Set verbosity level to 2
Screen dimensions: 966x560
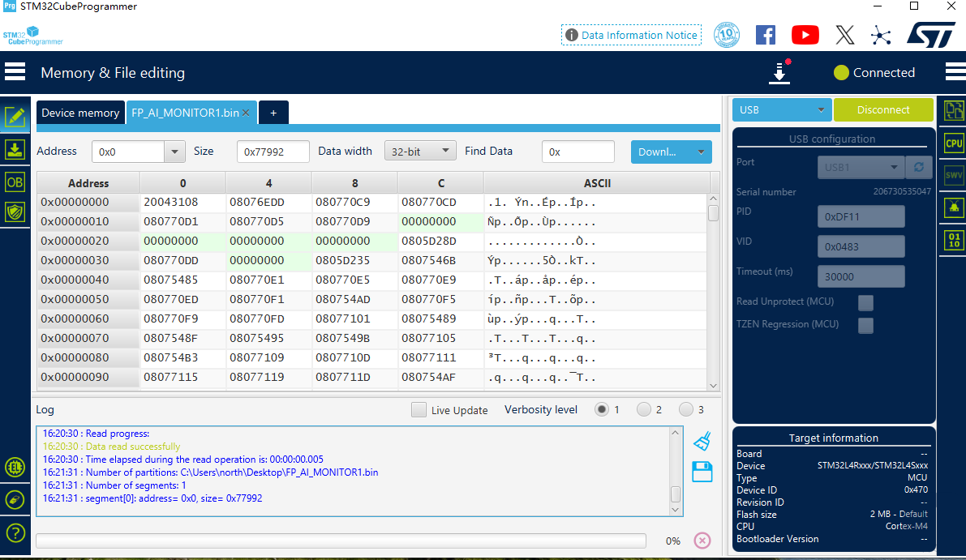point(644,410)
